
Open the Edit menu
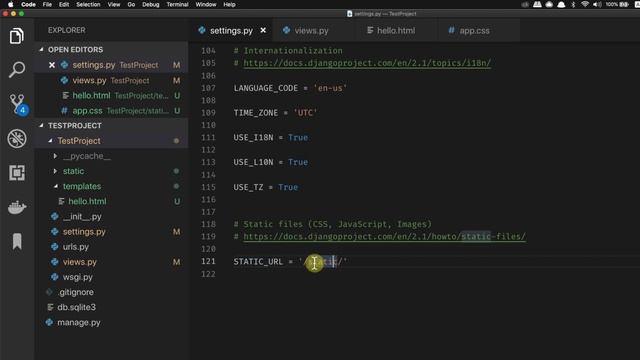pos(64,4)
